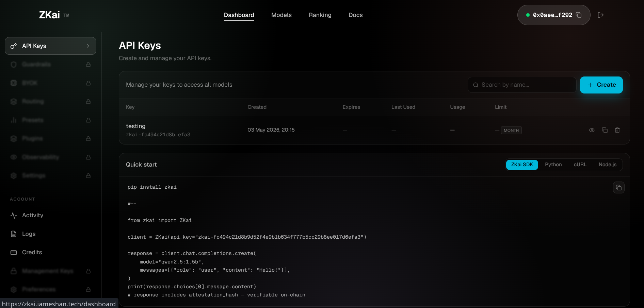Screen dimensions: 644x308
Task: Click the "Key" column header
Action: pyautogui.click(x=130, y=107)
